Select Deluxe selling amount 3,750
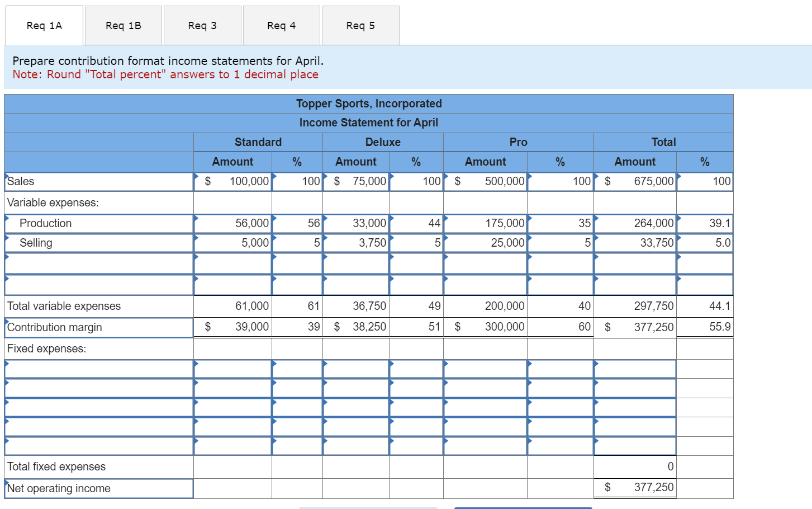The height and width of the screenshot is (509, 812). [x=356, y=243]
